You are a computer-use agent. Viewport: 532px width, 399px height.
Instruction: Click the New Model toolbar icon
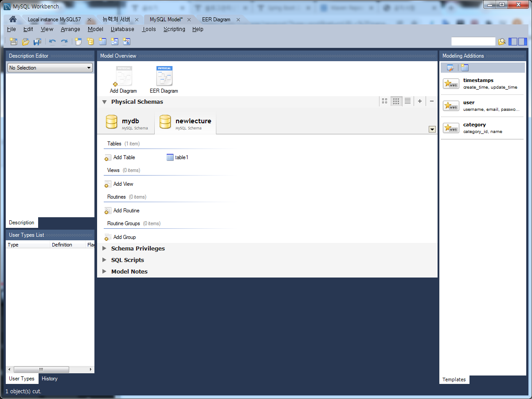[13, 41]
